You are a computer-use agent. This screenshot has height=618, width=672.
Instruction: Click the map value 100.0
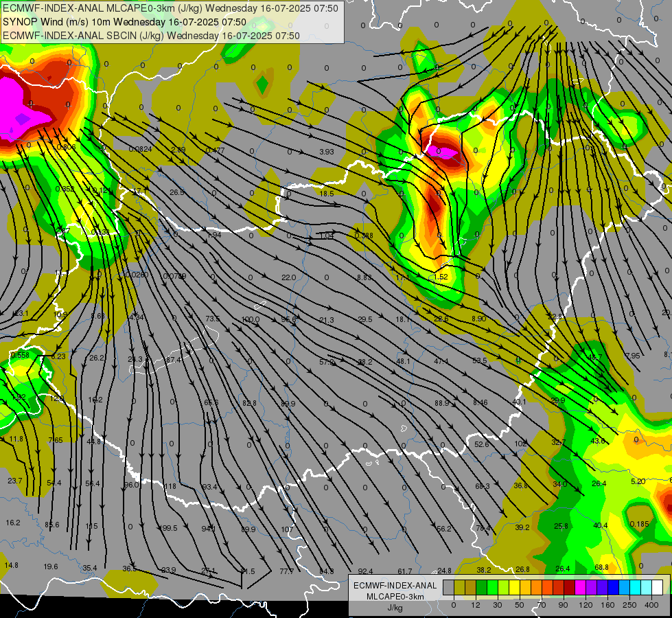tap(251, 319)
